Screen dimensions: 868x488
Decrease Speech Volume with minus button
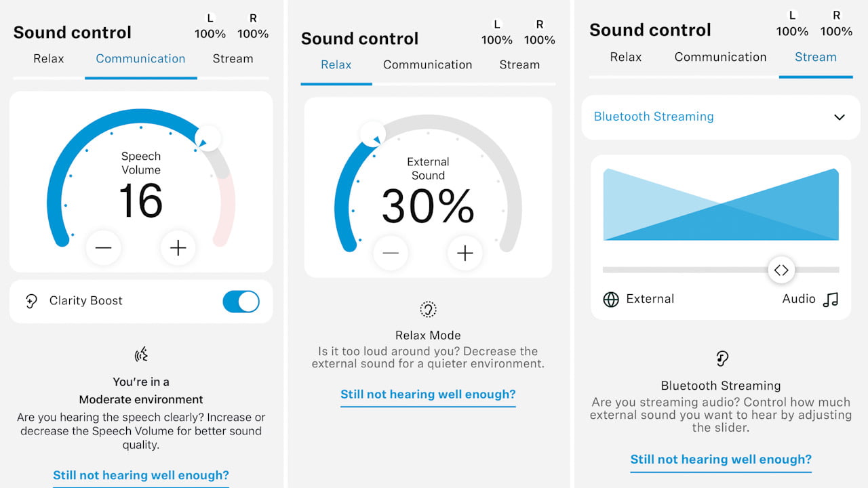[103, 248]
